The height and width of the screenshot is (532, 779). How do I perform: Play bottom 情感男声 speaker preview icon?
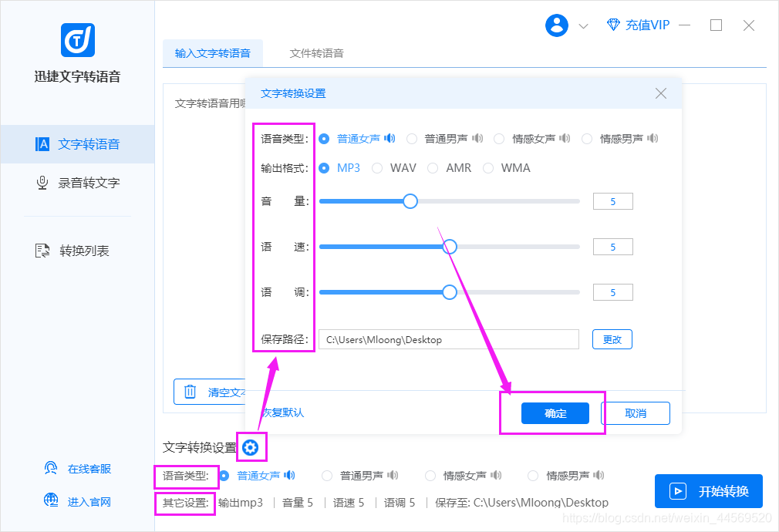point(599,476)
